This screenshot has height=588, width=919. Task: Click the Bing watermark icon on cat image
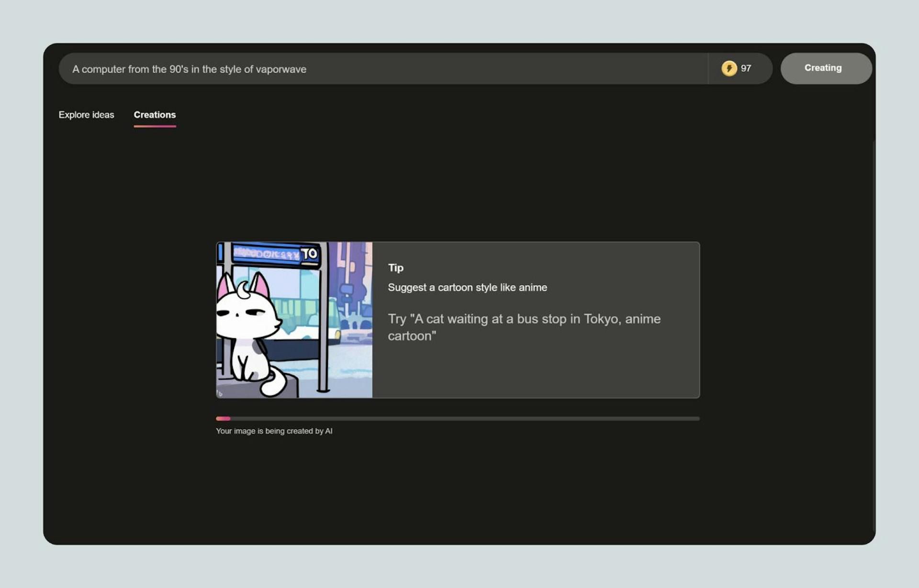click(220, 394)
